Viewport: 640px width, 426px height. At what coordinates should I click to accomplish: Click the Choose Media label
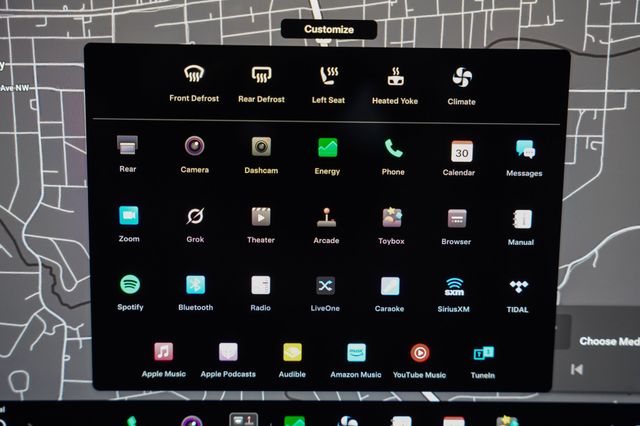click(609, 341)
